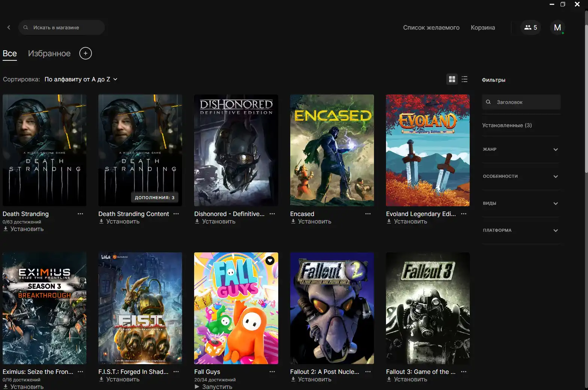The width and height of the screenshot is (588, 390).
Task: Open Fallout 3 options menu
Action: click(x=464, y=372)
